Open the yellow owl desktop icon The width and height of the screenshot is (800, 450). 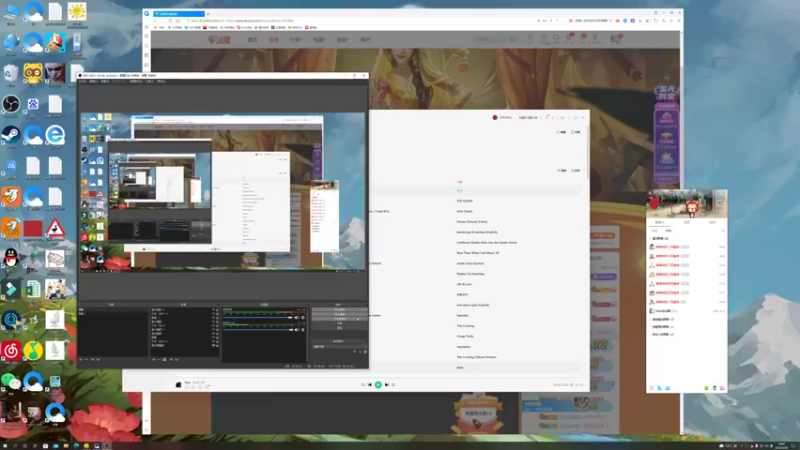[x=33, y=74]
